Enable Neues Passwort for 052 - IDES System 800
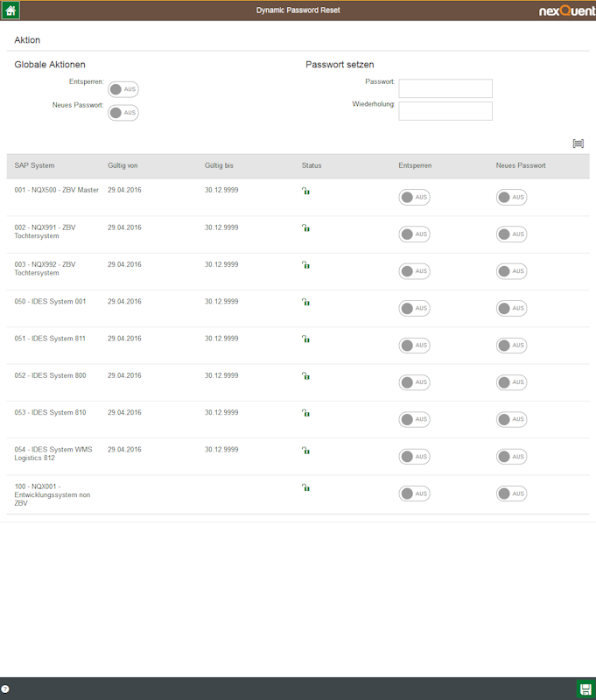Image resolution: width=596 pixels, height=700 pixels. [511, 382]
